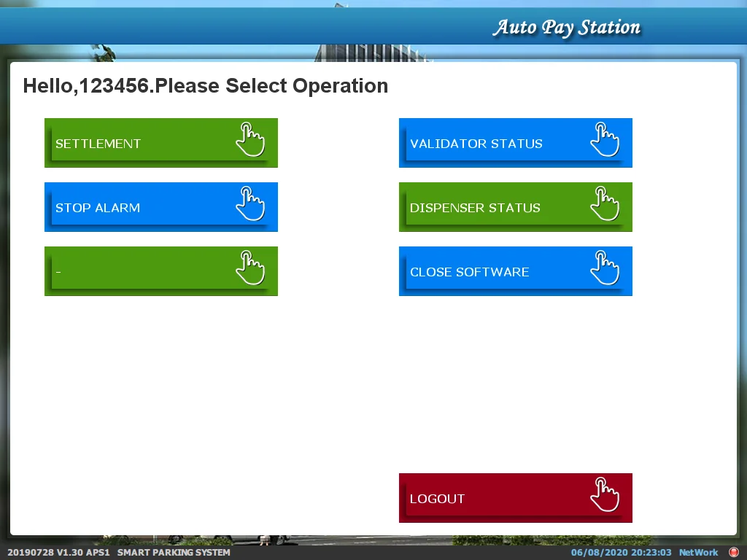
Task: Click the red LOGOUT button
Action: click(516, 498)
